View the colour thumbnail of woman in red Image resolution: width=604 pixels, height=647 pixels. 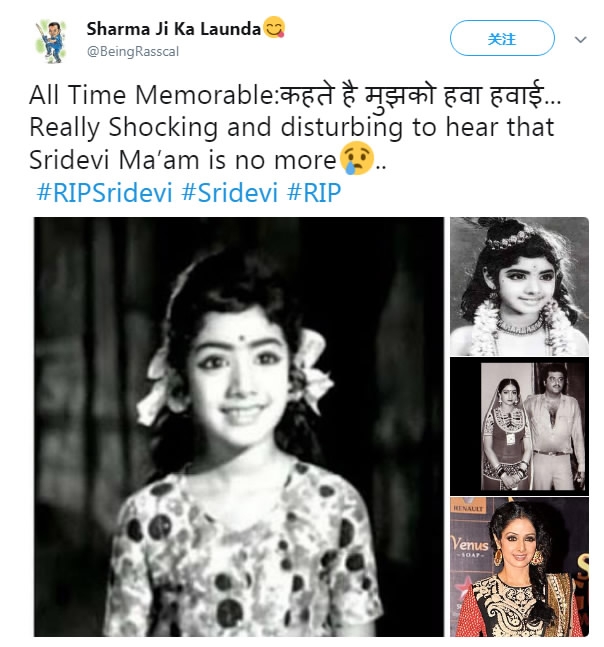click(517, 567)
